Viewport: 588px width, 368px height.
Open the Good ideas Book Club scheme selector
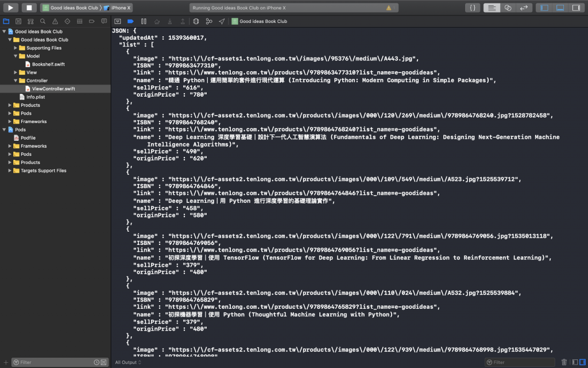coord(71,7)
